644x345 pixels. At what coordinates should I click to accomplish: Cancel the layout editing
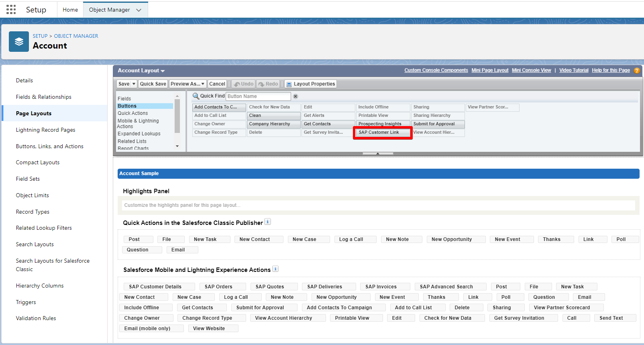pos(217,84)
